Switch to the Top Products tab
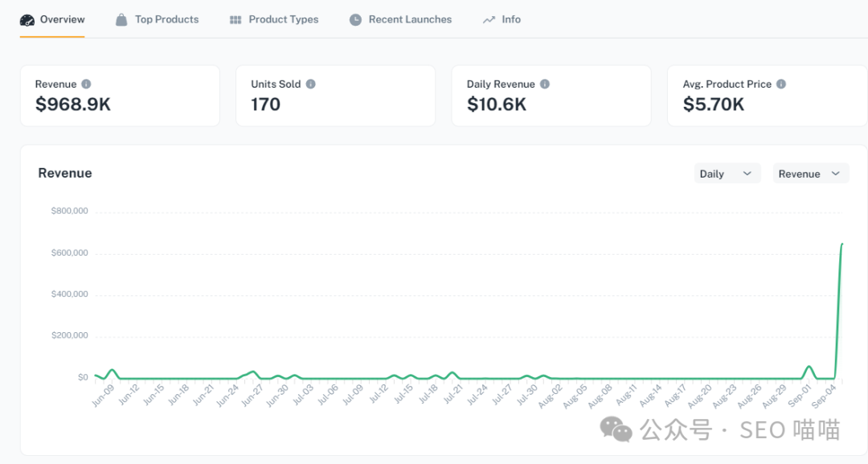The image size is (868, 464). point(166,19)
